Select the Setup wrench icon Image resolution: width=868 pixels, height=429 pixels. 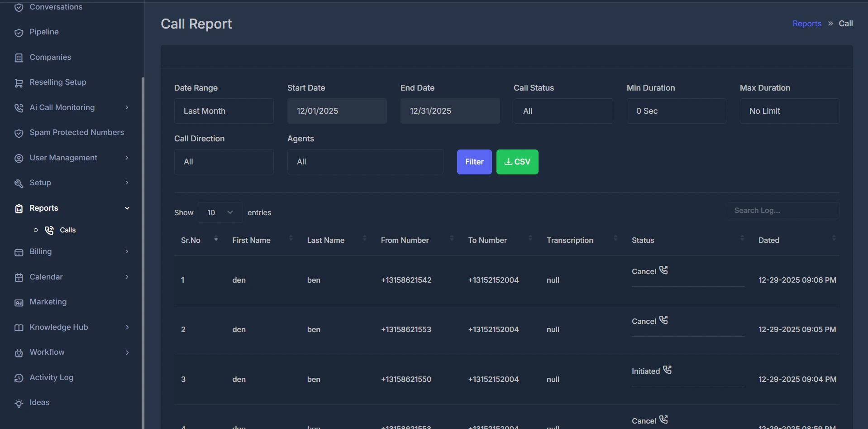coord(19,183)
